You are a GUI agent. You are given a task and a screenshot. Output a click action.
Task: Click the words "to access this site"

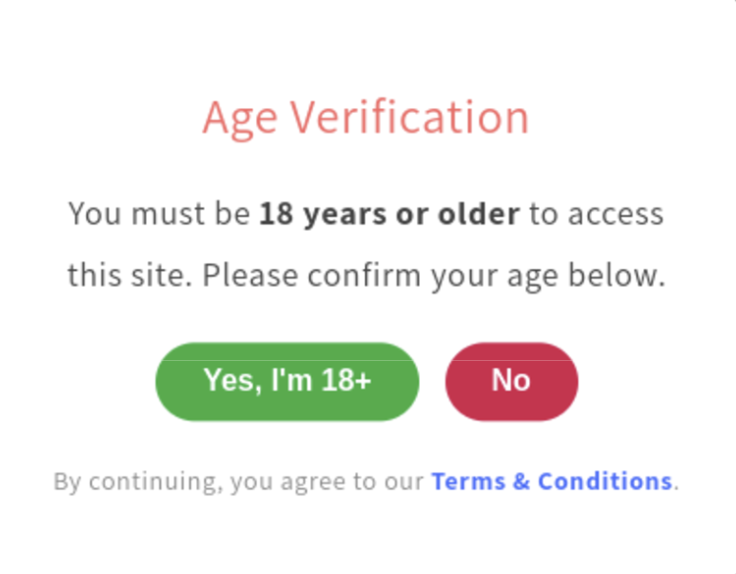click(x=596, y=214)
